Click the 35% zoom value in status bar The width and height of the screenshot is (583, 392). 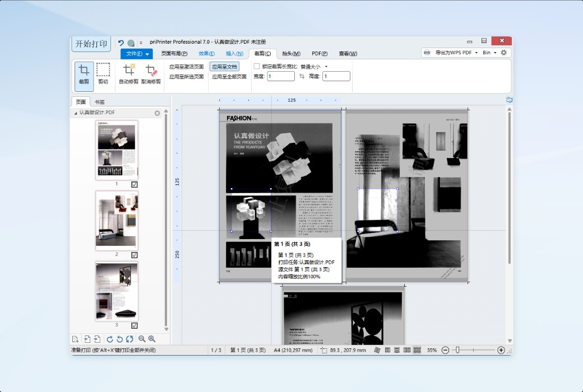click(x=432, y=350)
